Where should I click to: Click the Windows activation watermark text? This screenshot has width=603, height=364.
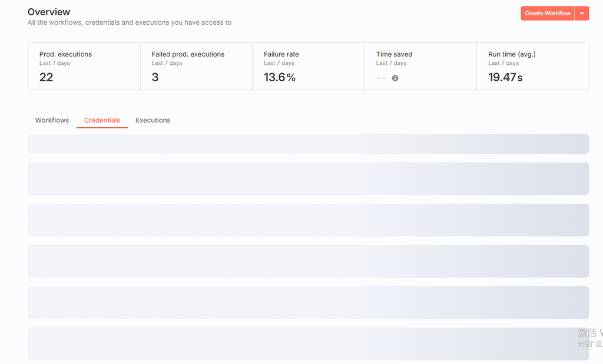pos(589,338)
